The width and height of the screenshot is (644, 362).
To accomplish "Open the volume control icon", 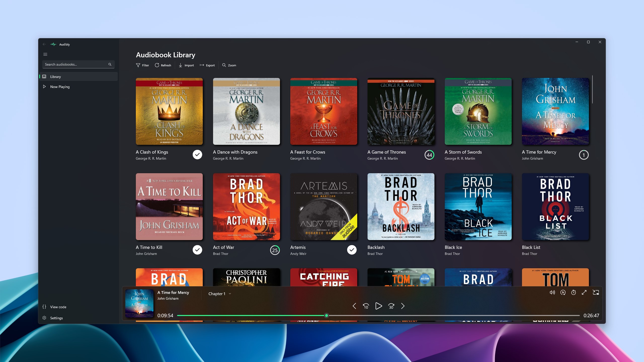I will coord(552,292).
